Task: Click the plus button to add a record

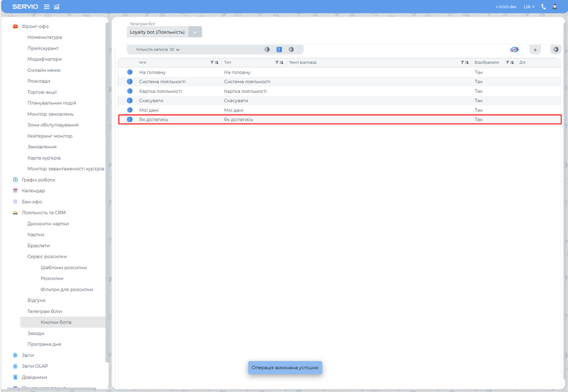Action: 535,50
